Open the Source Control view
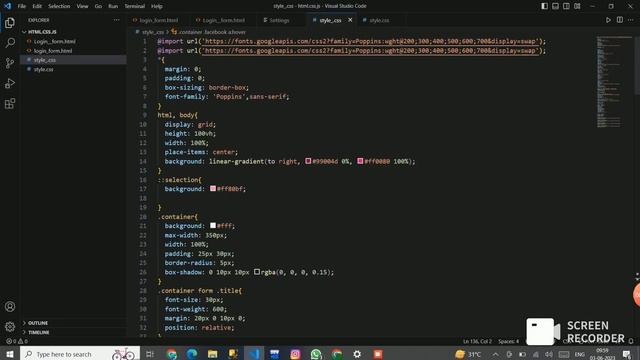The width and height of the screenshot is (640, 360). [10, 63]
